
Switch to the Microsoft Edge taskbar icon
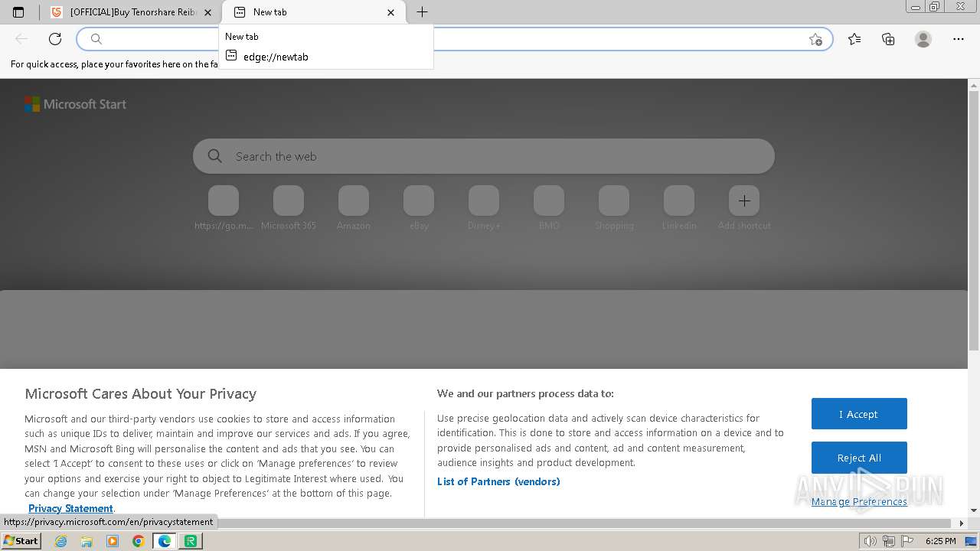click(x=165, y=541)
